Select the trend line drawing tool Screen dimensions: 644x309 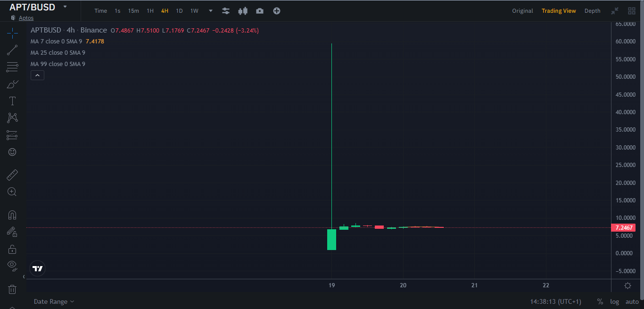coord(12,50)
